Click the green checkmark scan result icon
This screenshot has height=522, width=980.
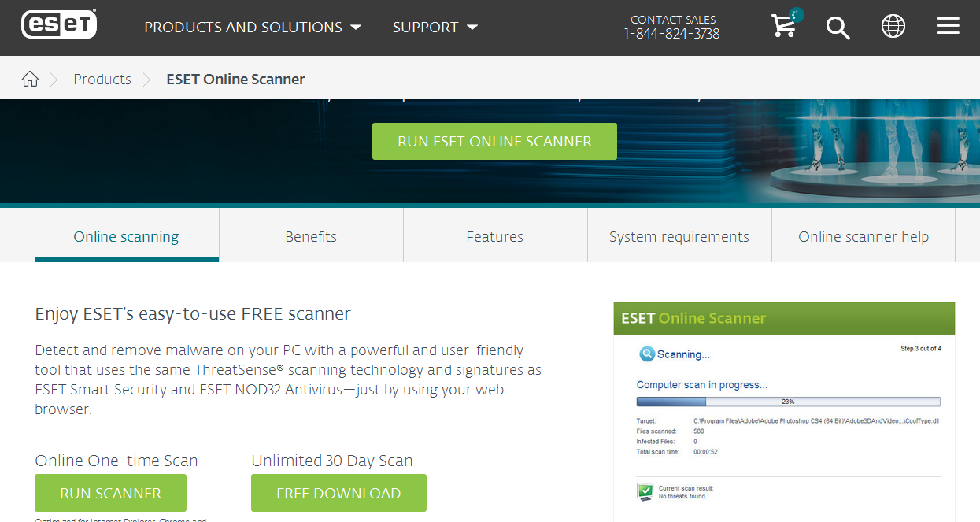(645, 493)
